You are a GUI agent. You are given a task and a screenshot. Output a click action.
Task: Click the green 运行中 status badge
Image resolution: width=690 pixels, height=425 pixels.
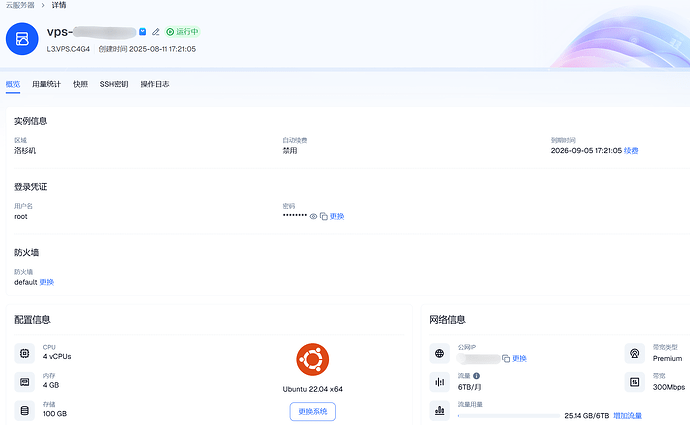point(182,32)
